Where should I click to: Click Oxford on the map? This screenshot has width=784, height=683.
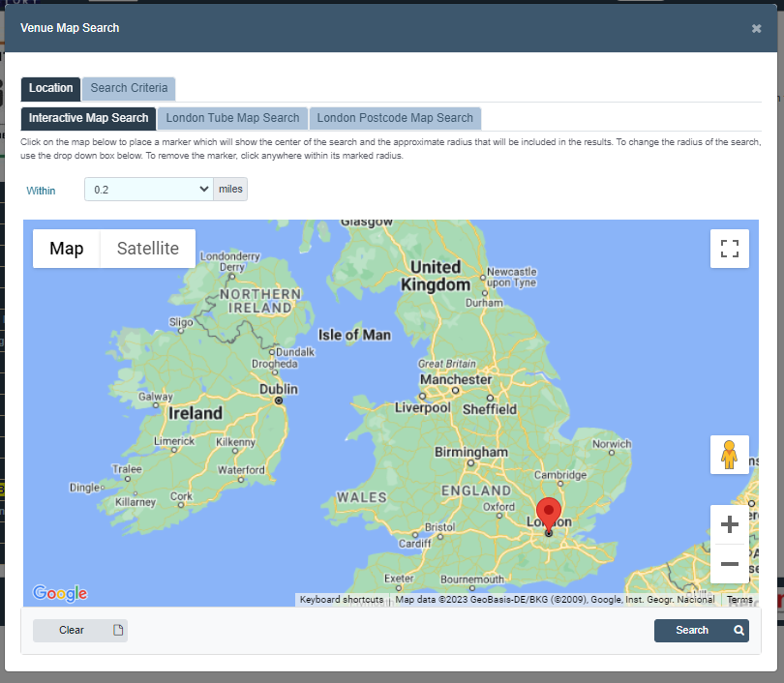tap(498, 507)
